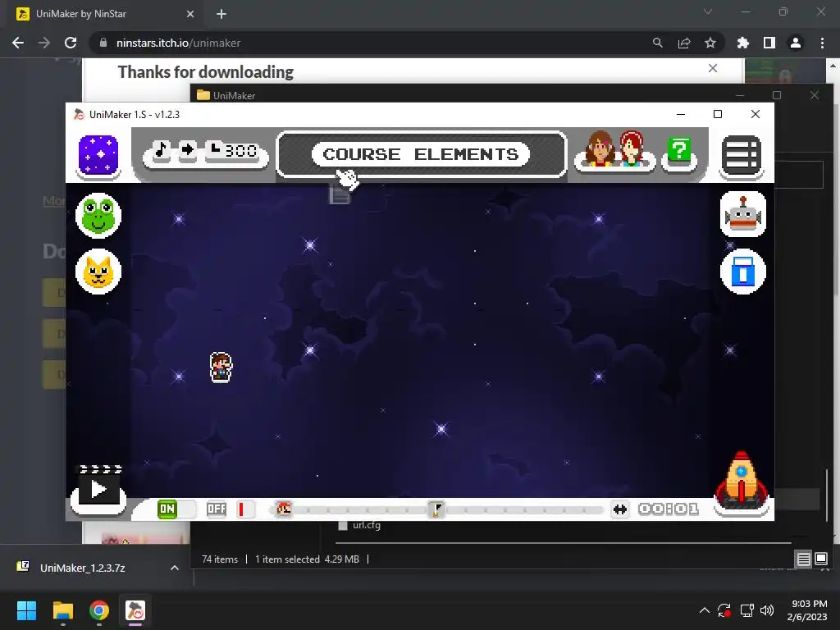Open the clock showing 9:03 PM
Viewport: 840px width, 630px height.
coord(806,610)
